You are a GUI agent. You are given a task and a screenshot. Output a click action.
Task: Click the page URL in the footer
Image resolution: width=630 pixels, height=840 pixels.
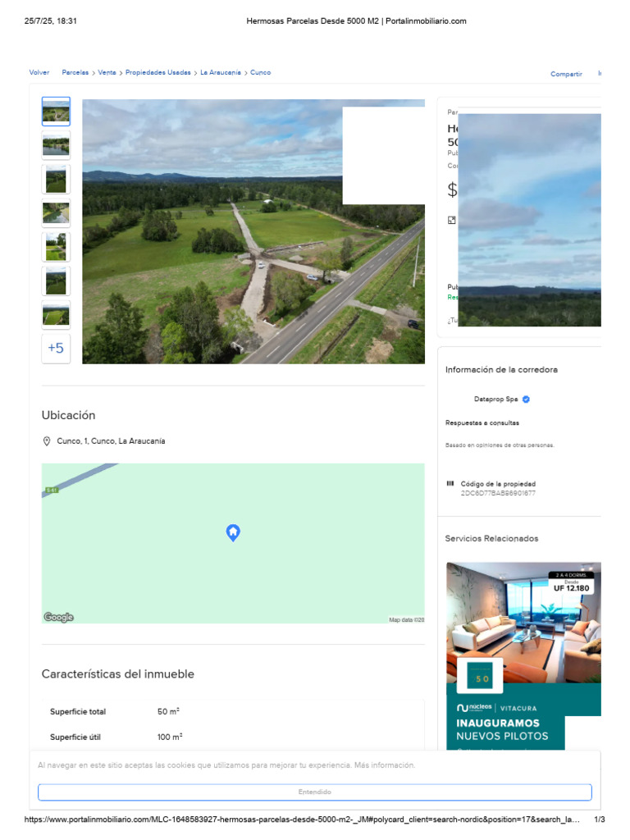[x=302, y=819]
